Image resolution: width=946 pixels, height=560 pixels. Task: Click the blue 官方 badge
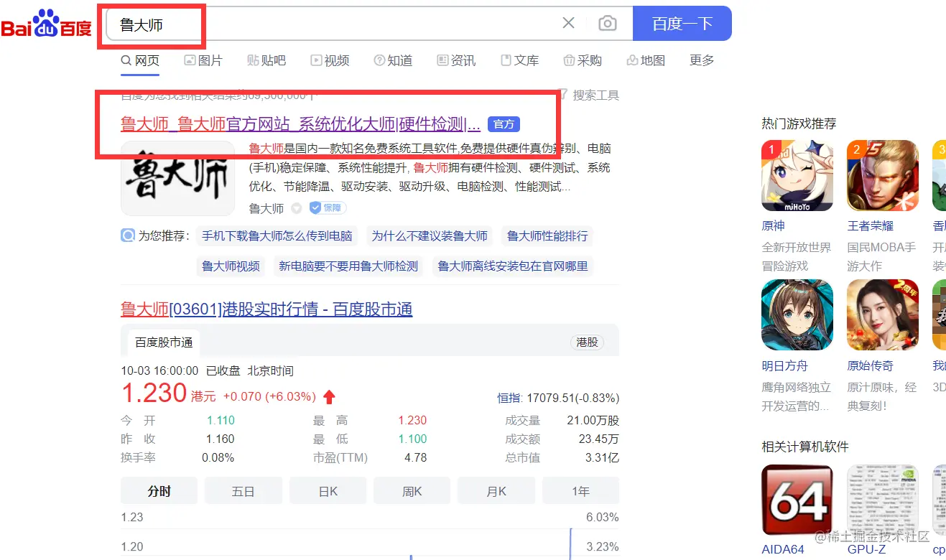[x=504, y=124]
